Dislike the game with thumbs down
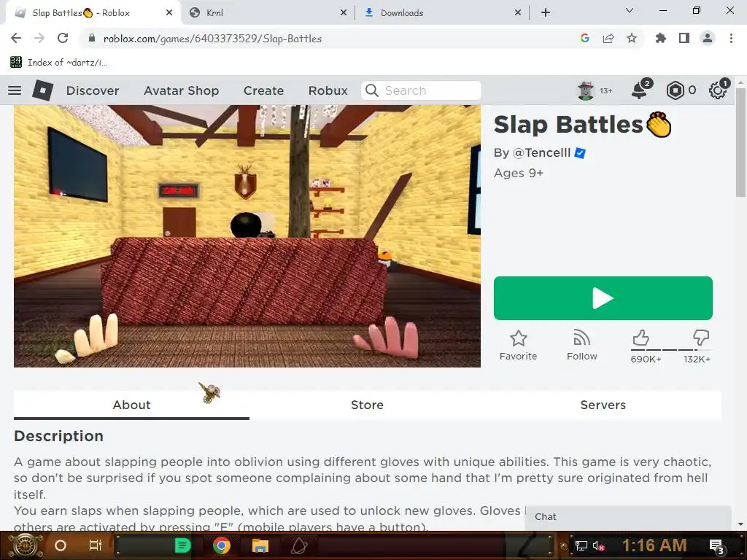Screen dimensions: 747x560 click(700, 338)
